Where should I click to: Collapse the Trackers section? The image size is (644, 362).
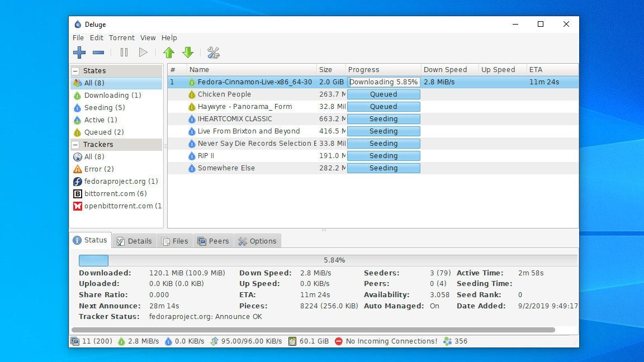[x=75, y=145]
